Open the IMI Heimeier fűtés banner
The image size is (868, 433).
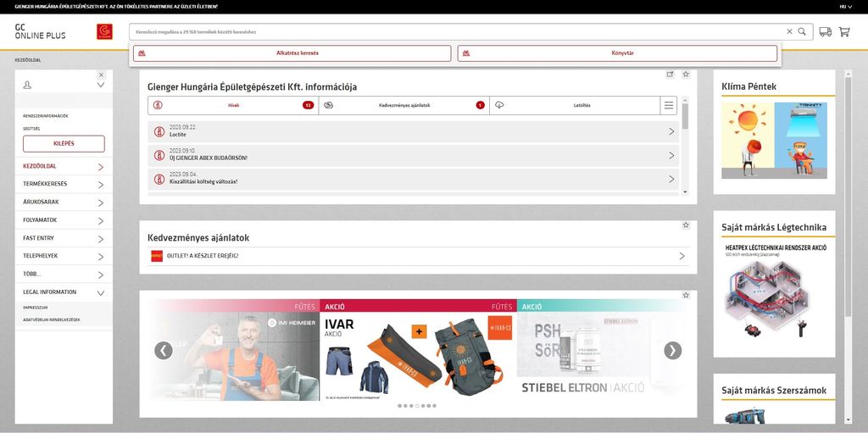pos(234,350)
